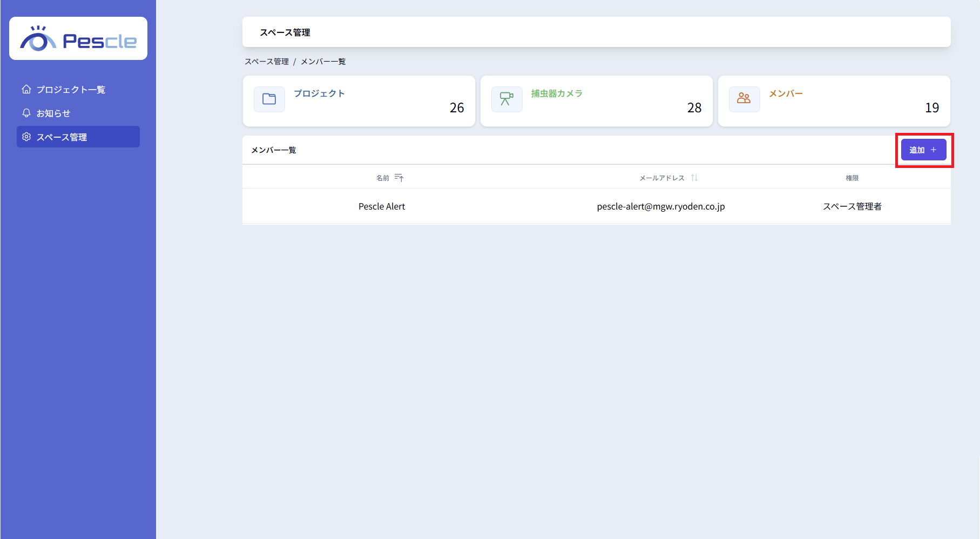Click the bell icon beside お知らせ

pos(26,113)
